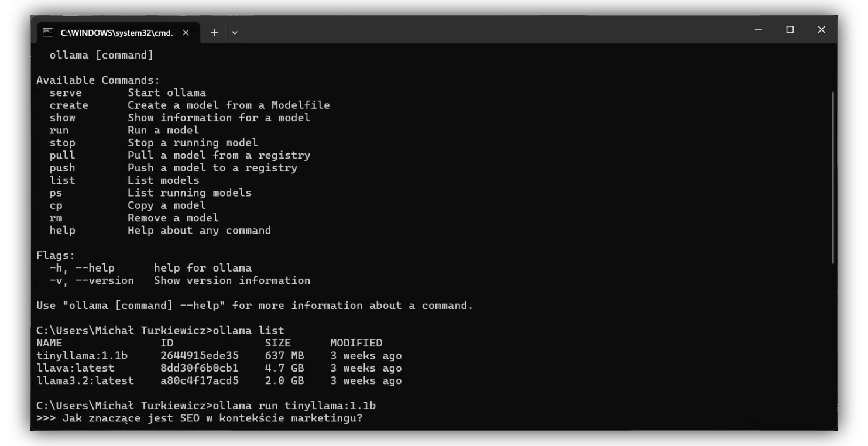Click the 'llava:latest' model name
This screenshot has width=868, height=446.
pyautogui.click(x=76, y=368)
